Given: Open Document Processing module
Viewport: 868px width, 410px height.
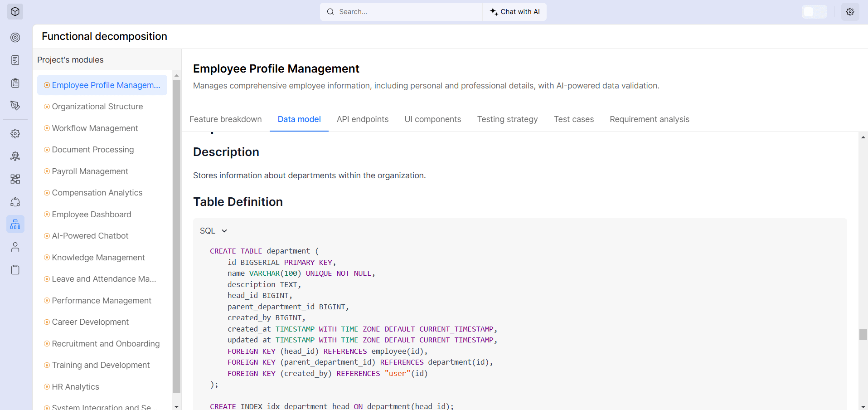Looking at the screenshot, I should [102, 150].
